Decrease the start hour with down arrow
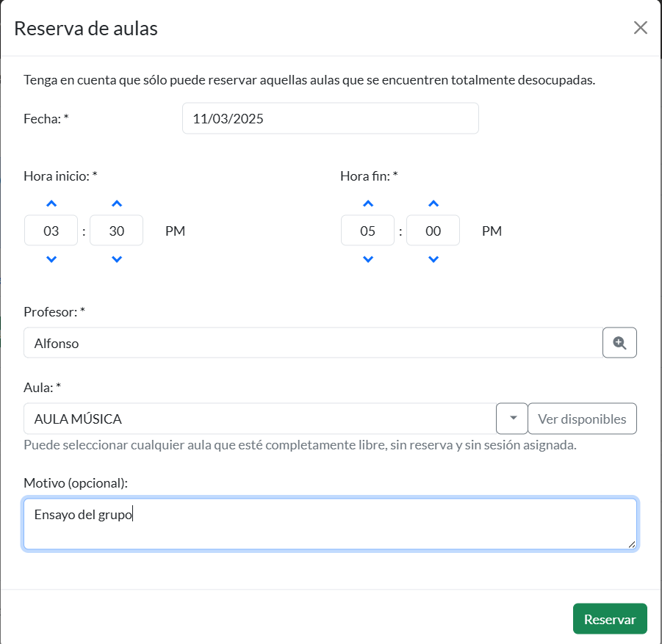The image size is (662, 644). pos(51,259)
